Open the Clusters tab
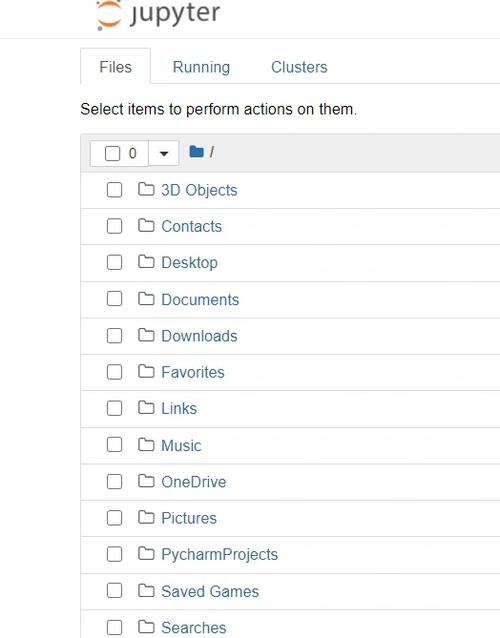Image resolution: width=500 pixels, height=638 pixels. (299, 67)
